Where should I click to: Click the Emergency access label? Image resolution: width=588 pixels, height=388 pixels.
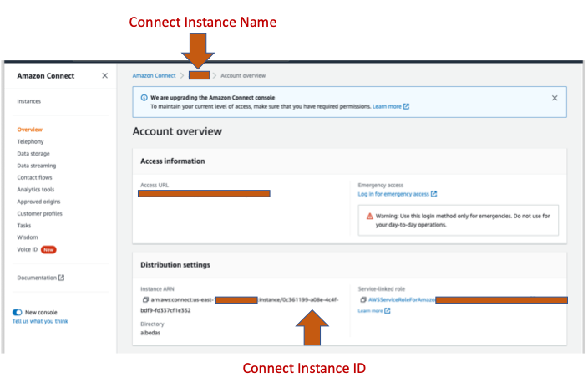[381, 185]
